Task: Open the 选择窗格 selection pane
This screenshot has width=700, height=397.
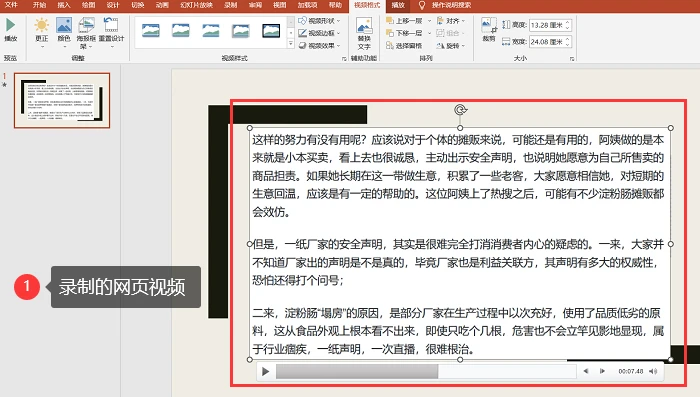Action: [404, 46]
